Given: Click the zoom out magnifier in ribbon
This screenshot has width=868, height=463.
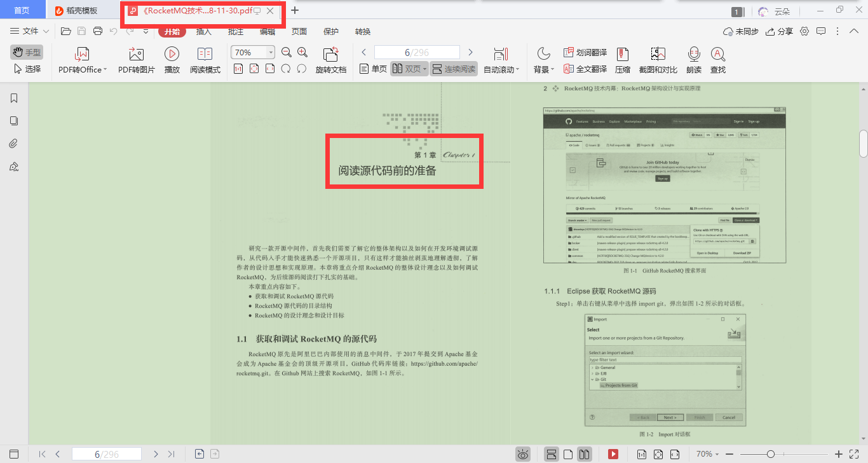Looking at the screenshot, I should pos(287,53).
